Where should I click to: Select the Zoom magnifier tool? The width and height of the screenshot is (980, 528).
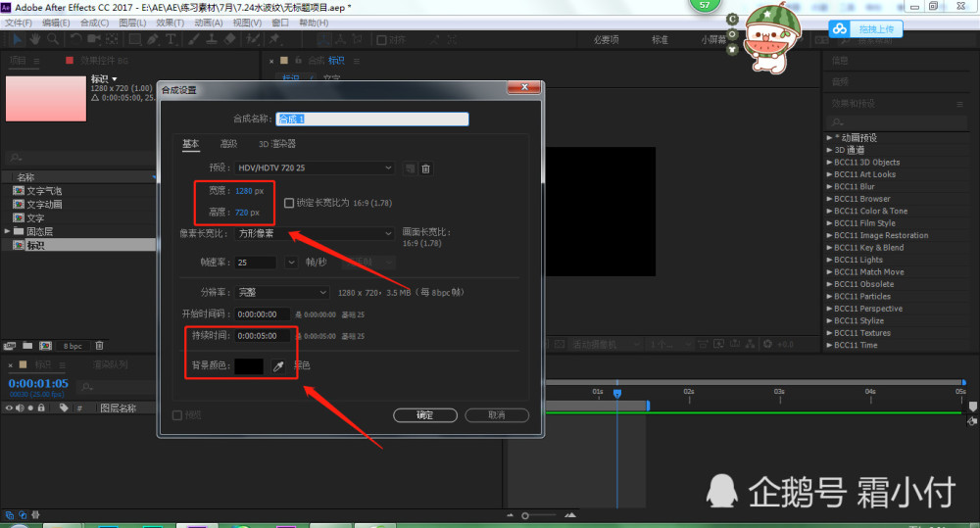pos(53,39)
